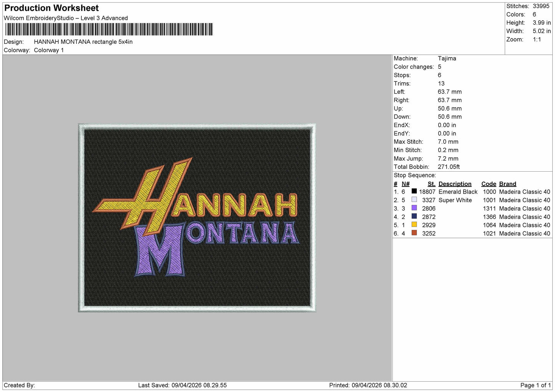Click the Max Jump value 7.2 mm
555x392 pixels.
(x=448, y=159)
